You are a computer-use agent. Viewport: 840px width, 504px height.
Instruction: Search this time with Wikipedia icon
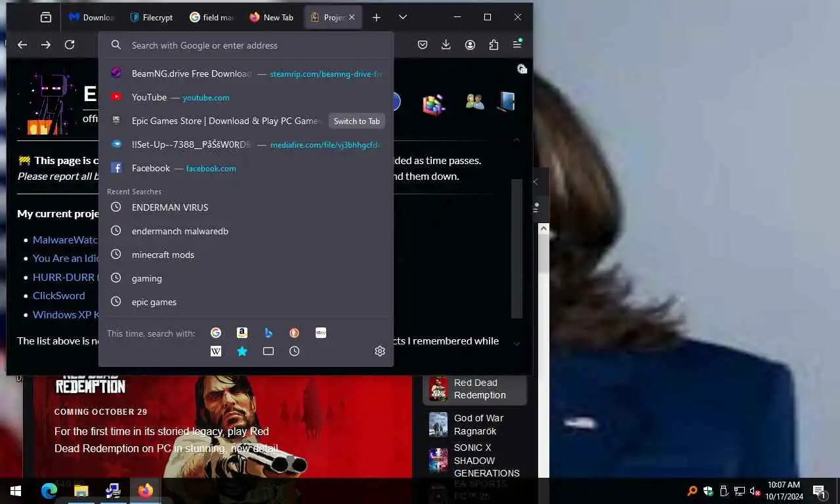coord(216,351)
